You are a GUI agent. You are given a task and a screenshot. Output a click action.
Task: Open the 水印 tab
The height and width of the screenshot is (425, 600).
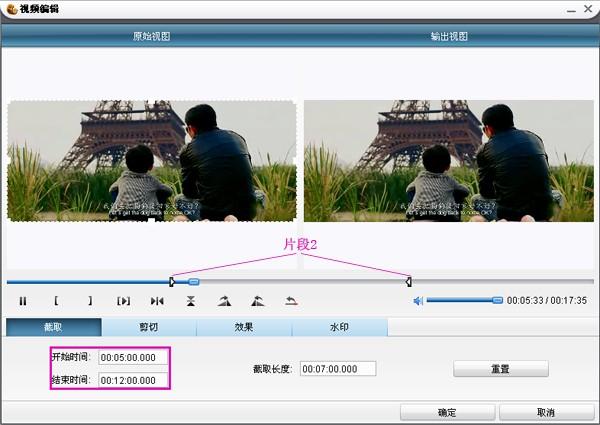340,327
